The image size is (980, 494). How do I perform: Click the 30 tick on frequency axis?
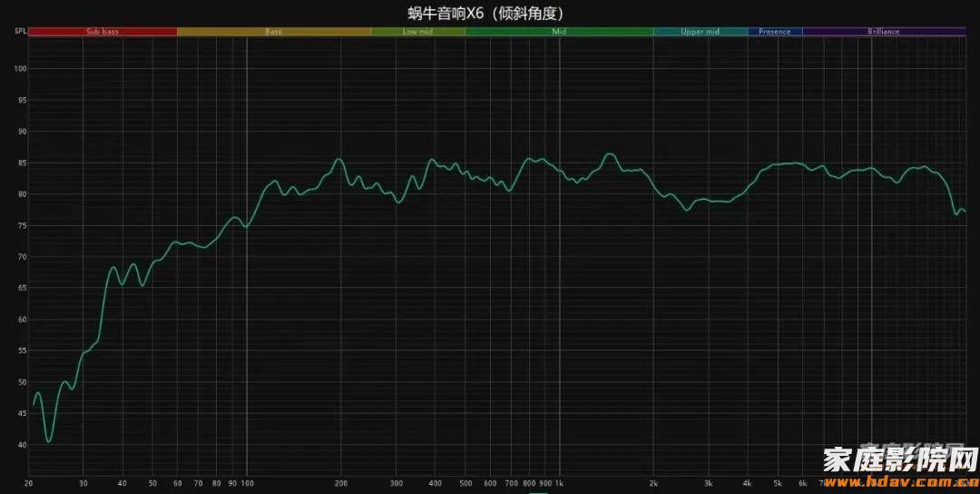click(83, 483)
